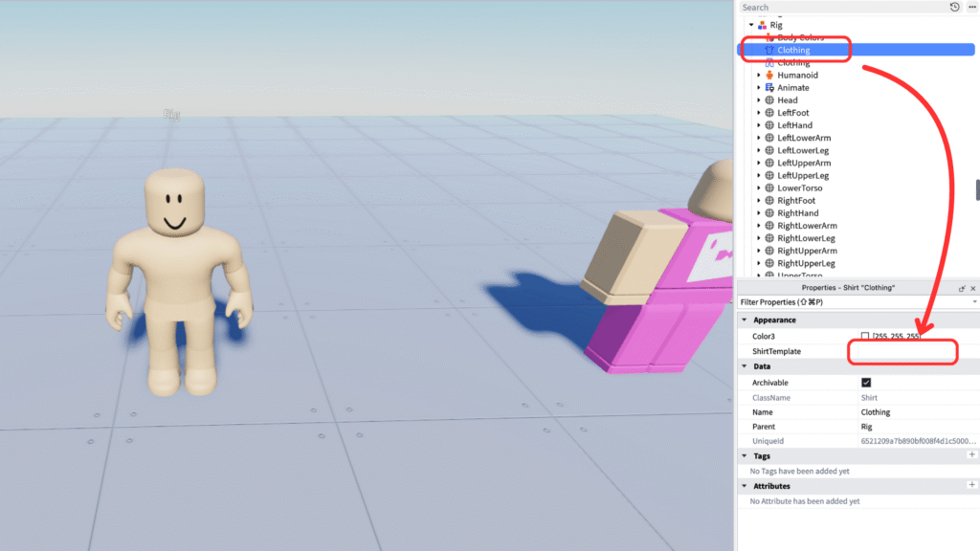
Task: Collapse the Appearance properties section
Action: tap(744, 320)
